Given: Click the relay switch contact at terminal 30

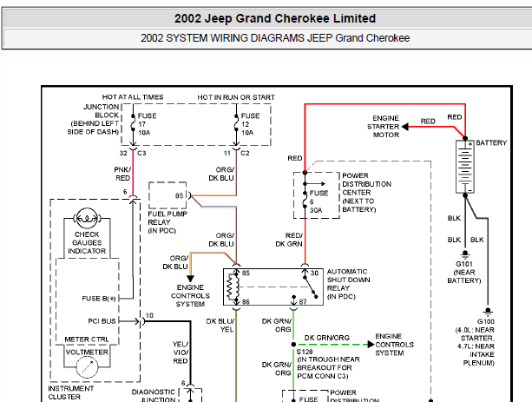Looking at the screenshot, I should tap(310, 287).
